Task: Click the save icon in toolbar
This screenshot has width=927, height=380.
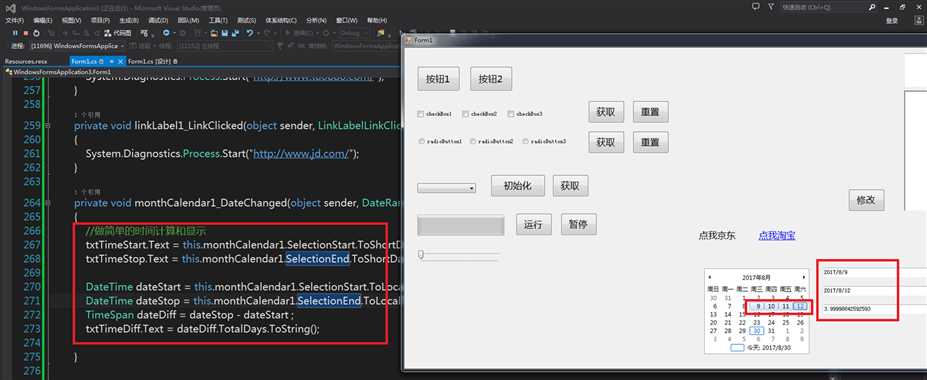Action: coord(225,33)
